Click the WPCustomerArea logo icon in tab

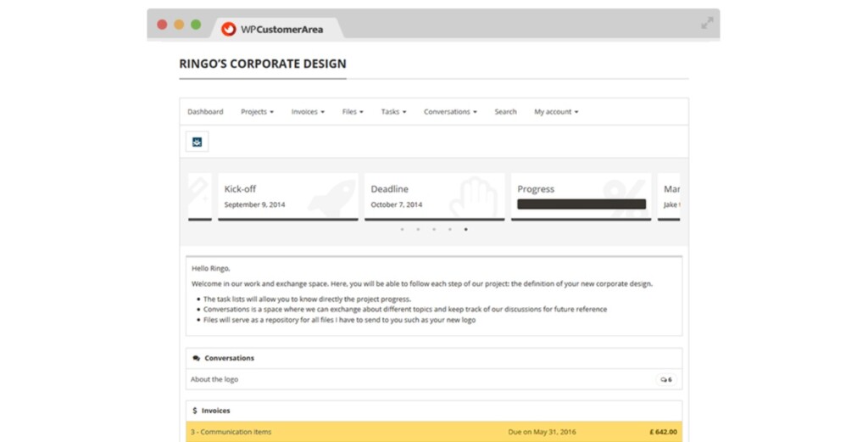pos(229,29)
